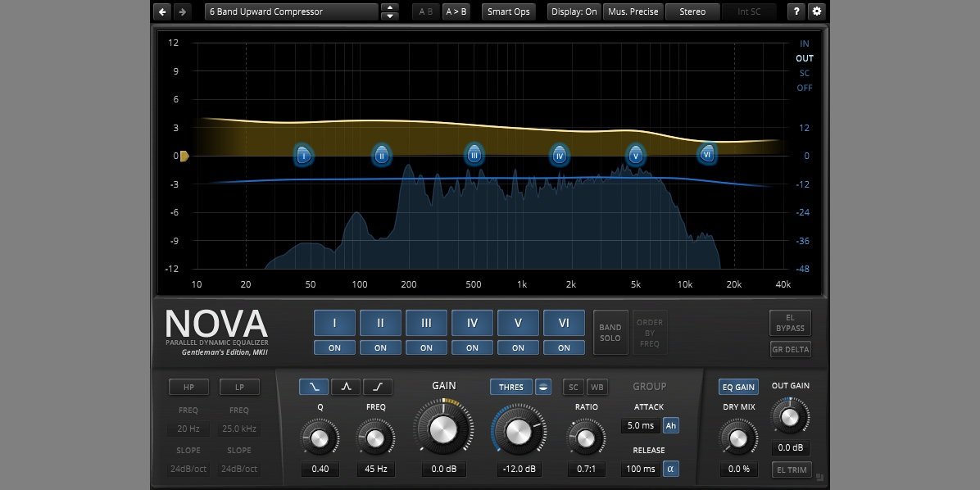Open low-pass 24dB/oct slope selector
Viewport: 980px width, 490px height.
pos(239,469)
